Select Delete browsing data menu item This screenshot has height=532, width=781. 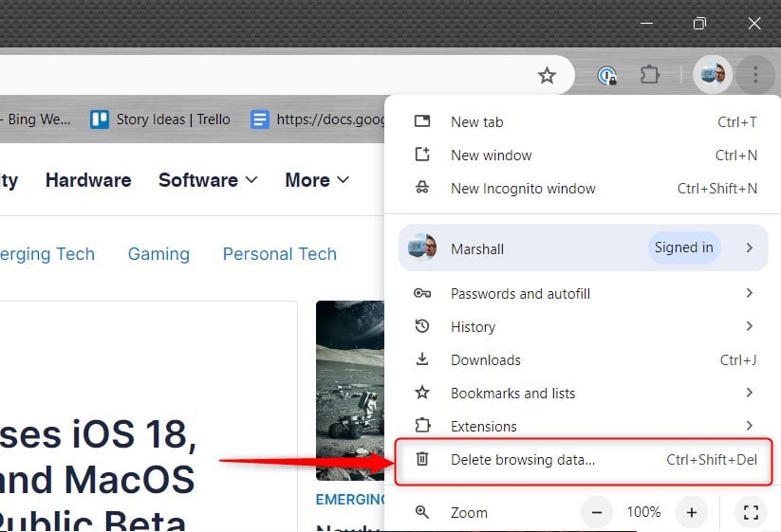[584, 460]
